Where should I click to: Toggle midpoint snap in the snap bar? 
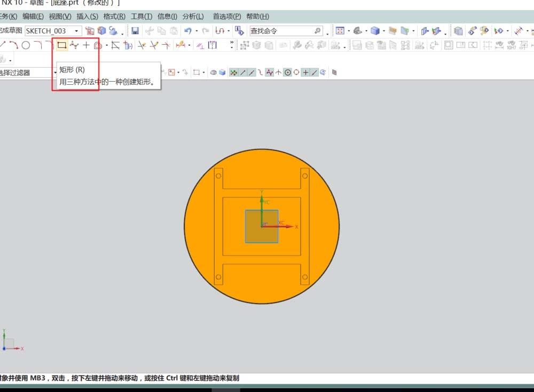252,72
